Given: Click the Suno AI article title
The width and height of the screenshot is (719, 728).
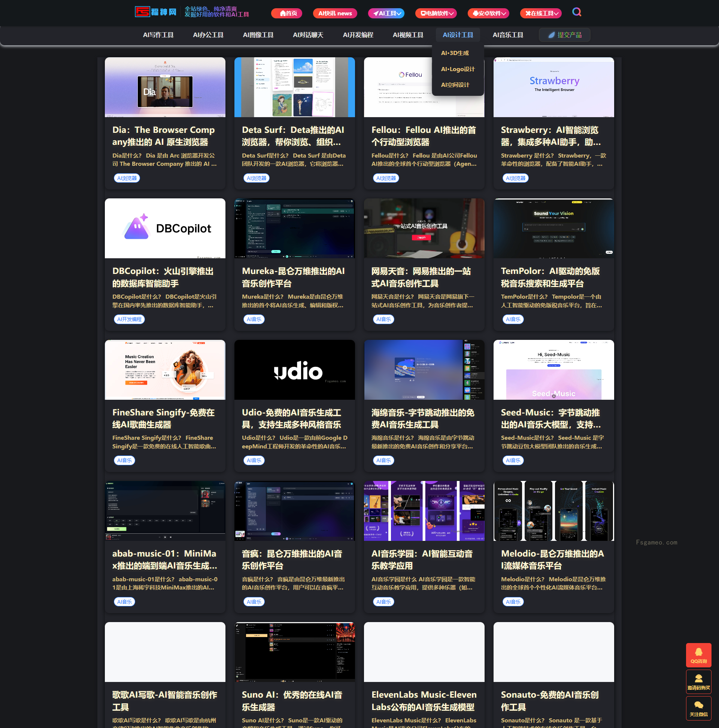Looking at the screenshot, I should pyautogui.click(x=292, y=701).
